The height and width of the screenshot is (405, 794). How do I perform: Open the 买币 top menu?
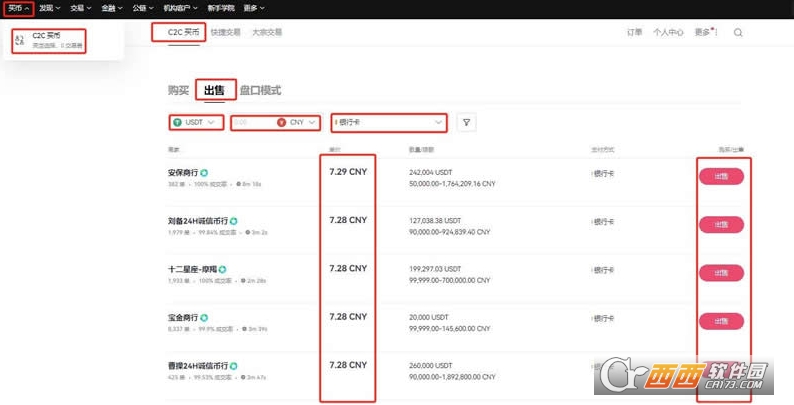(x=17, y=8)
